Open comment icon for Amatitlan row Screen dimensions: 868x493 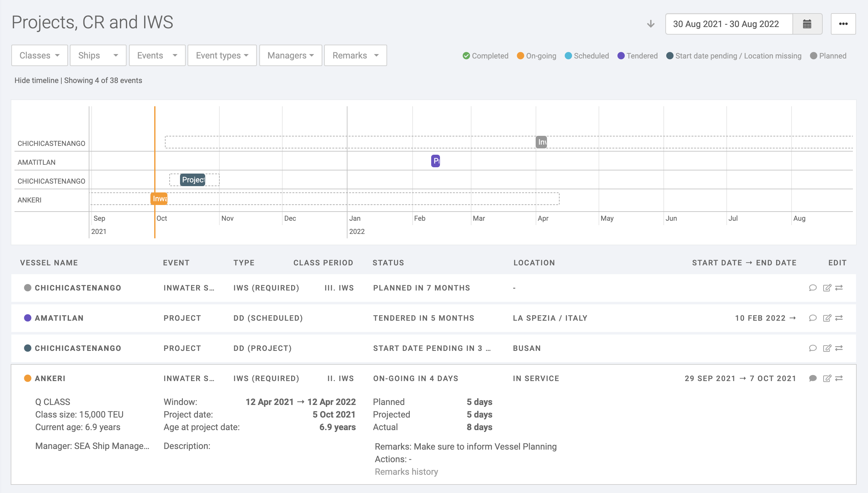point(812,318)
